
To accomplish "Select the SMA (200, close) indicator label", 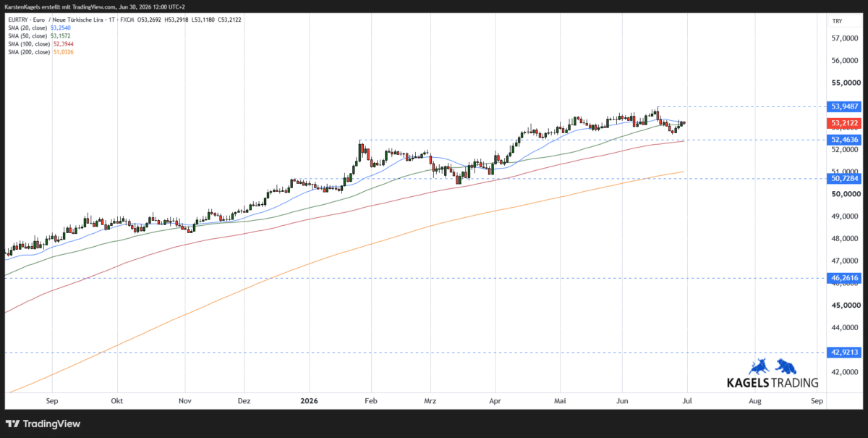I will tap(28, 51).
